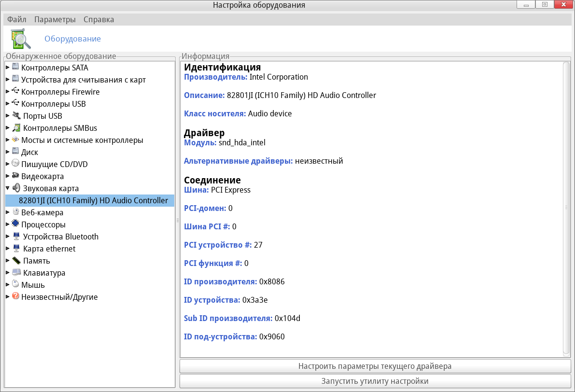The width and height of the screenshot is (575, 392).
Task: Click the Оборудование magnifier logo icon
Action: tap(21, 39)
